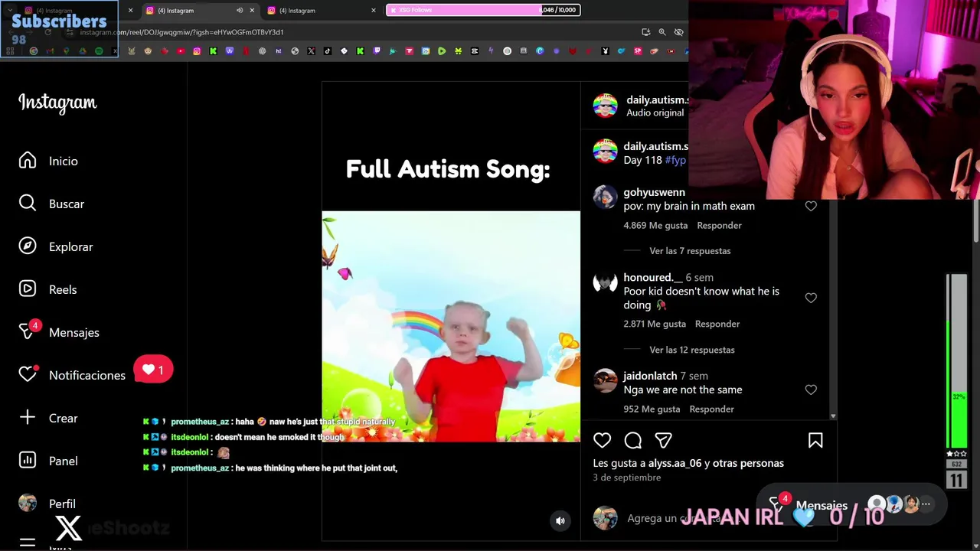Open Instagram bookmark in bookmarks bar

tap(197, 51)
